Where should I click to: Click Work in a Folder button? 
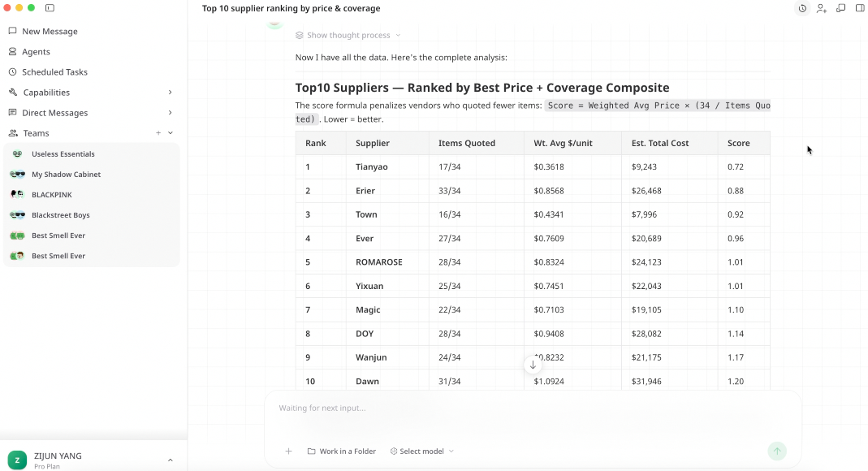tap(342, 452)
